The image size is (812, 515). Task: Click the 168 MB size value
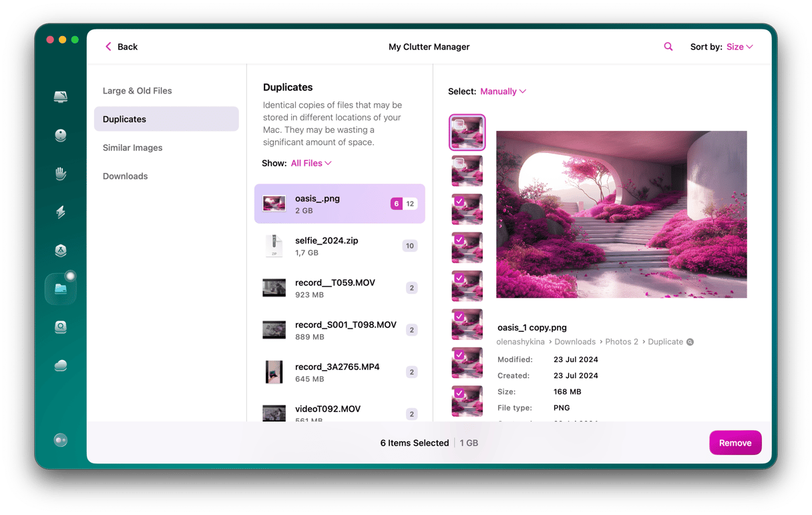tap(568, 392)
